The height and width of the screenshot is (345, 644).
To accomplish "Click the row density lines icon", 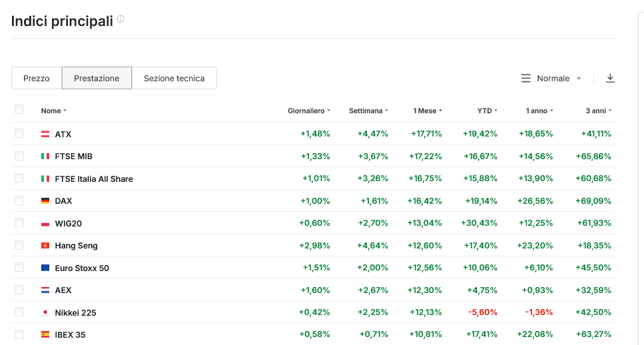I will click(x=525, y=78).
